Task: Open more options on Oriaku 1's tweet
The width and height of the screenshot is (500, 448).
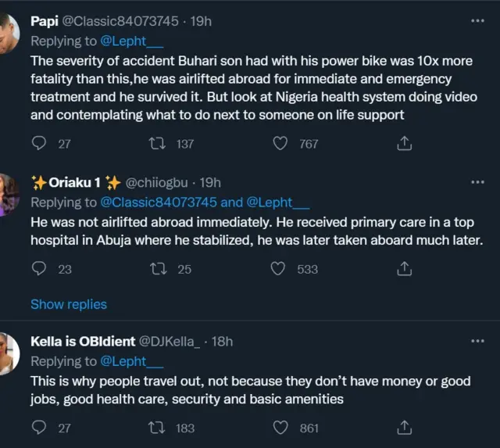Action: (477, 182)
